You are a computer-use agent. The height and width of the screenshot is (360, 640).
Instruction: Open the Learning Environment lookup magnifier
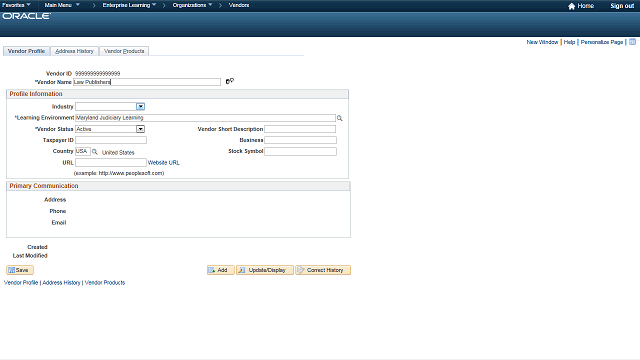(340, 118)
